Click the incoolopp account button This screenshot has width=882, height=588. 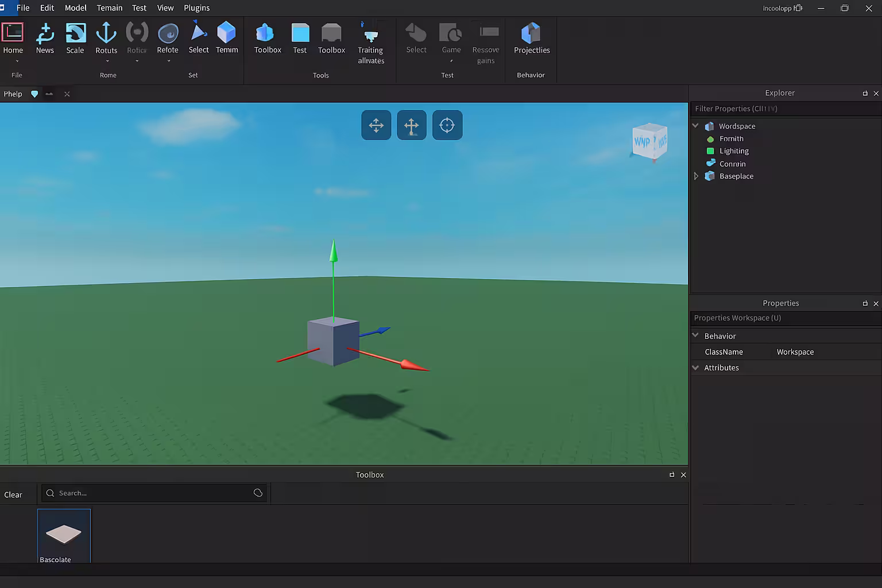[x=782, y=8]
